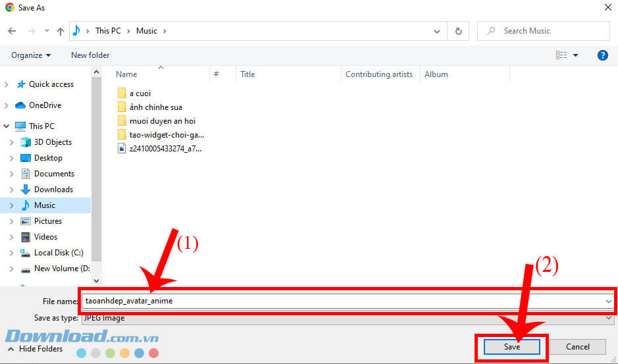
Task: Select Downloads in the navigation pane
Action: (53, 190)
